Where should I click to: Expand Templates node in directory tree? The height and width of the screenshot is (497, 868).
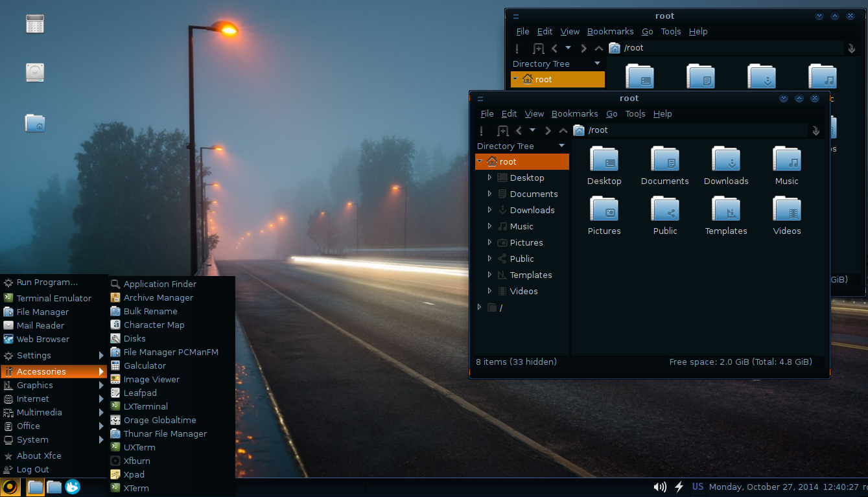click(x=490, y=275)
